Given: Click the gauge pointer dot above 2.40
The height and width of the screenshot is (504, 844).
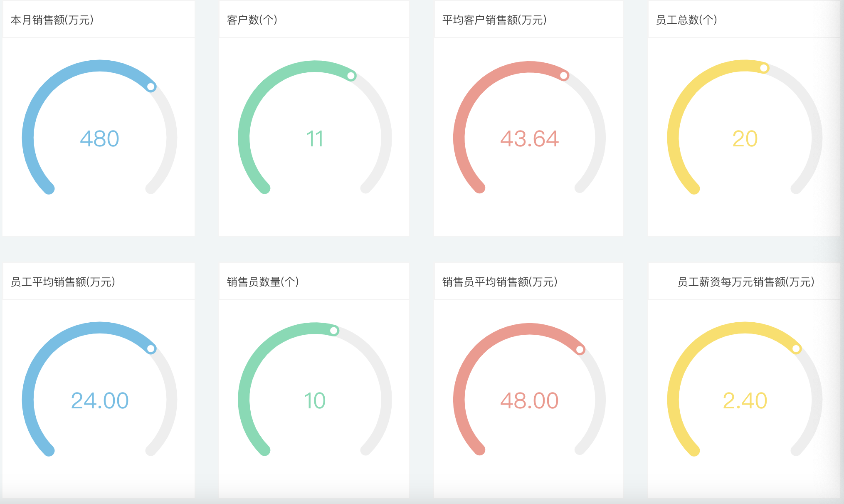Looking at the screenshot, I should click(x=796, y=349).
